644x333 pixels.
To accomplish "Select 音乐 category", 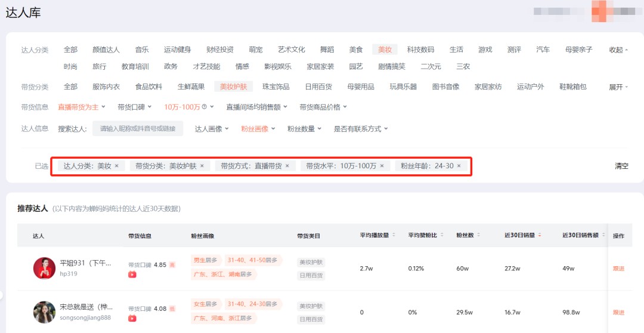I will point(142,50).
